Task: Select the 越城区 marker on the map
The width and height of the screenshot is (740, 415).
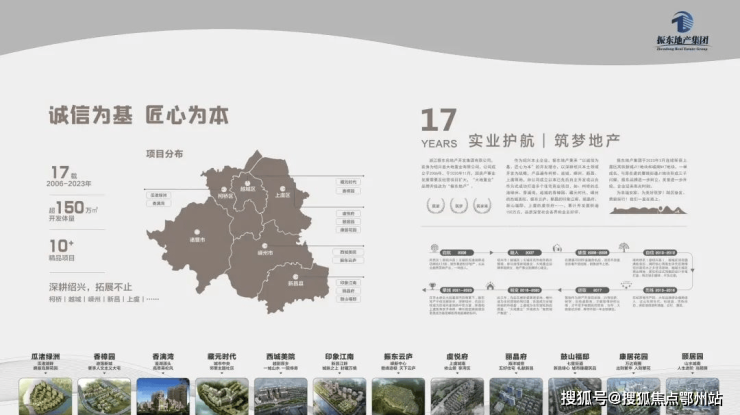Action: pyautogui.click(x=246, y=181)
